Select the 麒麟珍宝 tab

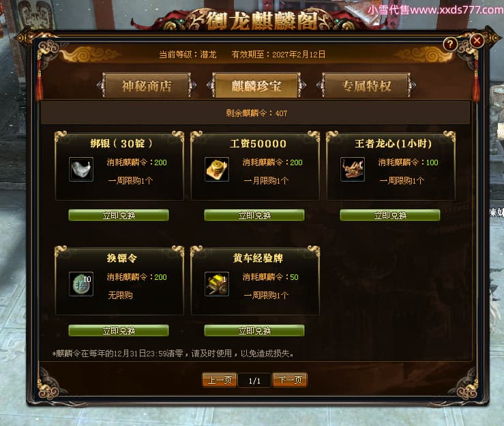click(x=256, y=85)
